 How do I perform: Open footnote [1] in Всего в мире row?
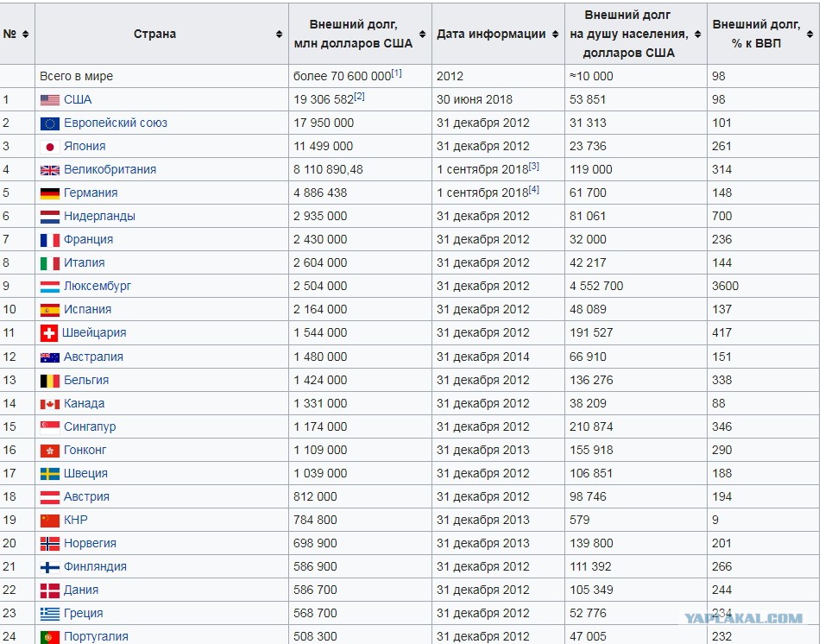(x=396, y=73)
